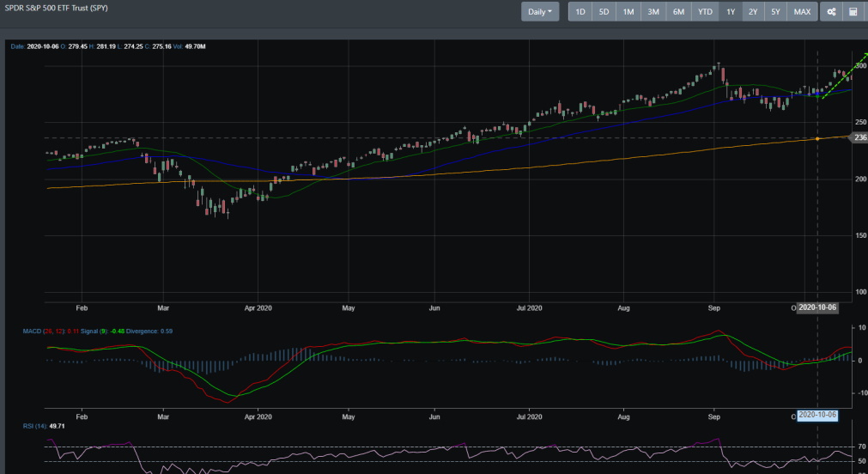Click the 300 price axis label
The width and height of the screenshot is (868, 474).
click(x=861, y=65)
